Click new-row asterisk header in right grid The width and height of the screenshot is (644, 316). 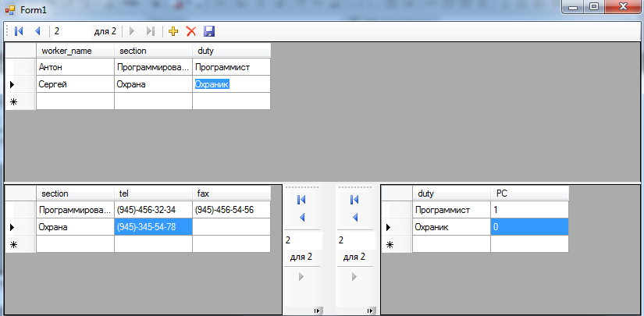tap(397, 244)
